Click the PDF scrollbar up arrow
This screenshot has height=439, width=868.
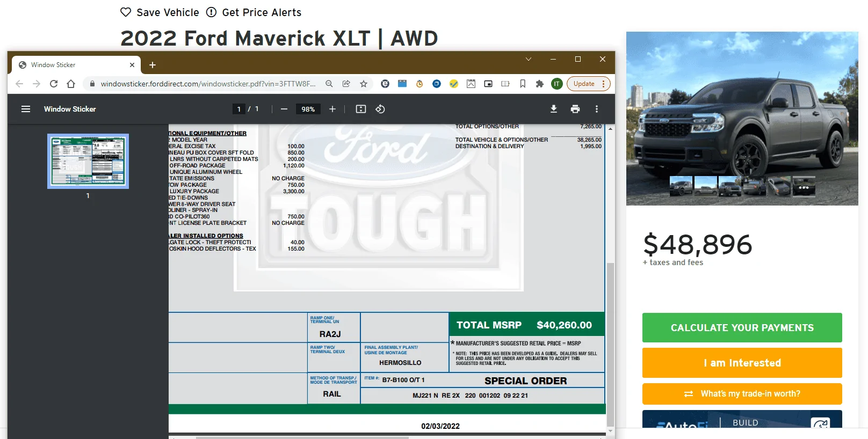pyautogui.click(x=610, y=129)
